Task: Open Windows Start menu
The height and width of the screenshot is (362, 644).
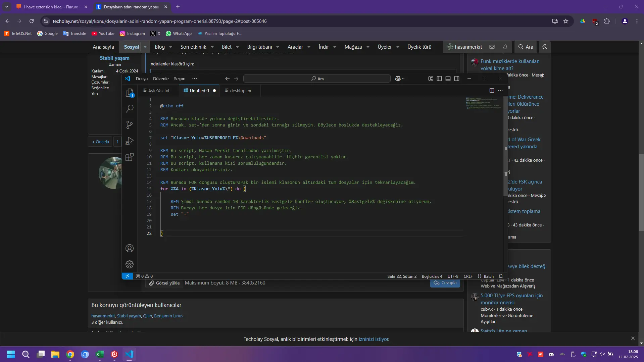Action: click(11, 354)
